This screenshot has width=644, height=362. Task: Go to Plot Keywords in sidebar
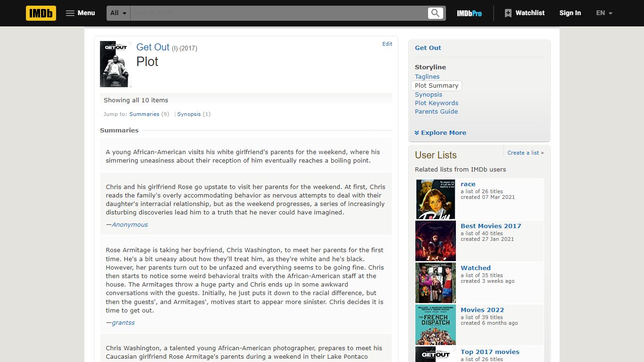coord(437,103)
